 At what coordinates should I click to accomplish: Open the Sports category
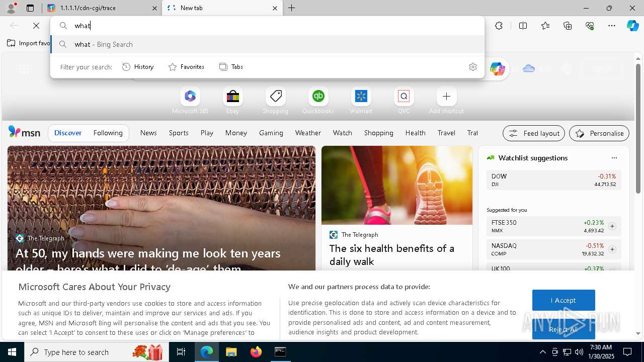coord(179,133)
